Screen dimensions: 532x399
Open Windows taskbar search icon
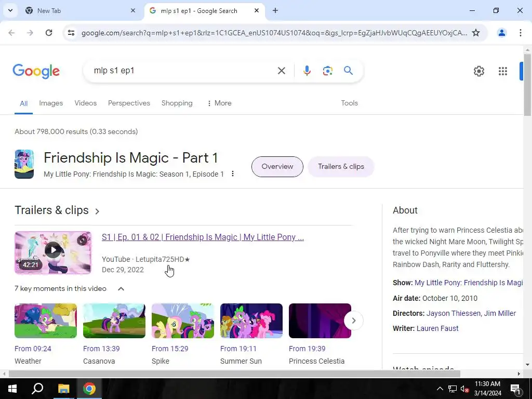(37, 389)
